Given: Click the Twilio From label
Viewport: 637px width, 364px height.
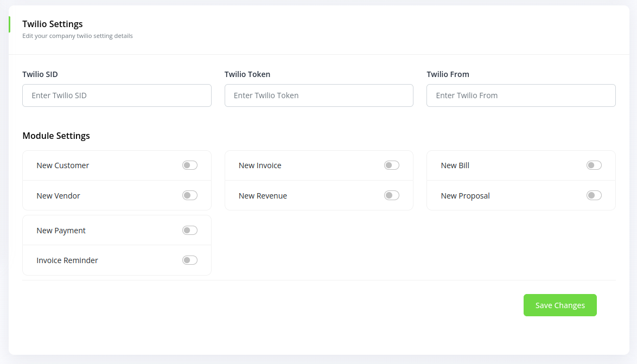Looking at the screenshot, I should coord(448,74).
